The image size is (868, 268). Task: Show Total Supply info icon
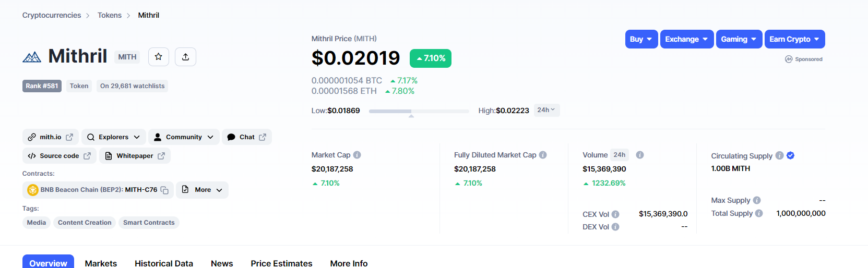[x=759, y=213]
